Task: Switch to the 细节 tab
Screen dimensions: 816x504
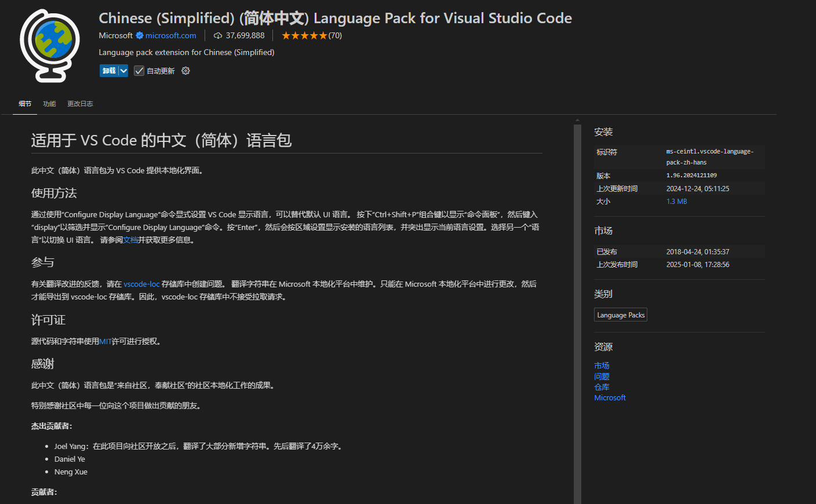Action: point(25,104)
